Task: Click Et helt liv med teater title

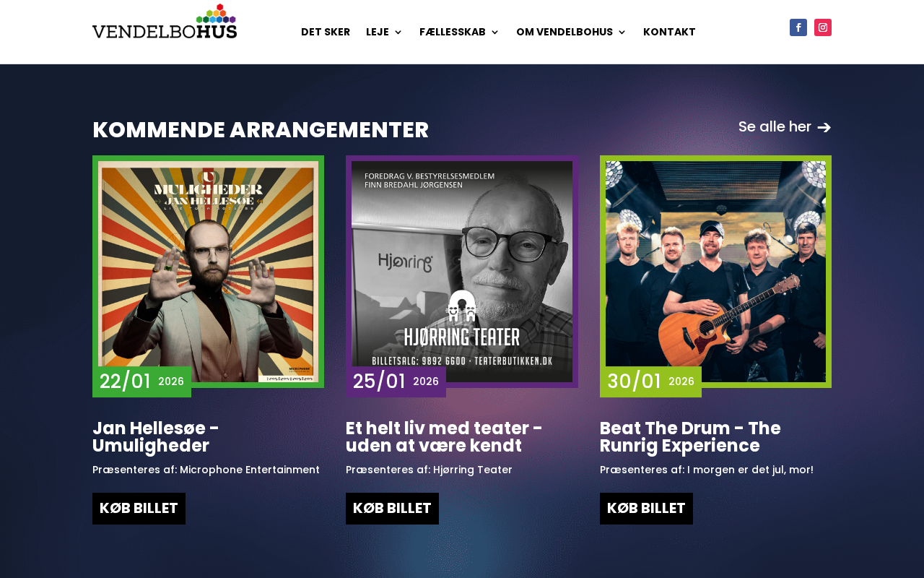Action: (x=444, y=437)
